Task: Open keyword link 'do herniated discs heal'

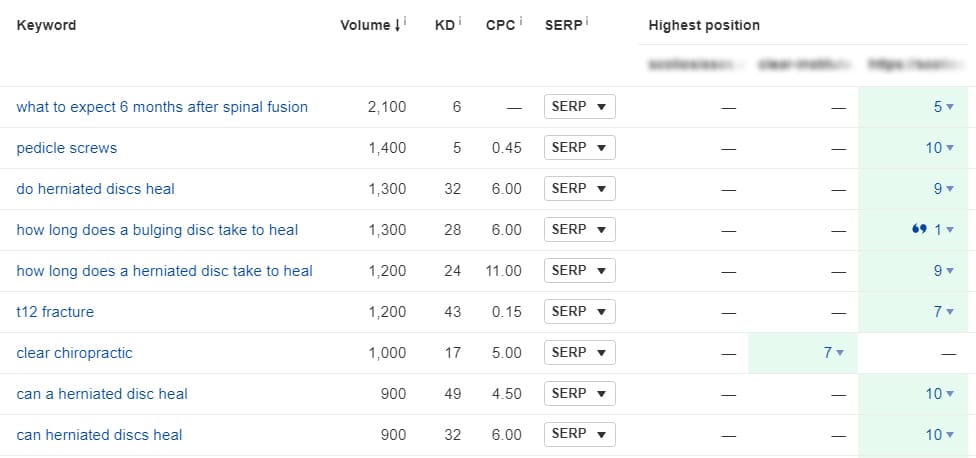Action: (x=95, y=189)
